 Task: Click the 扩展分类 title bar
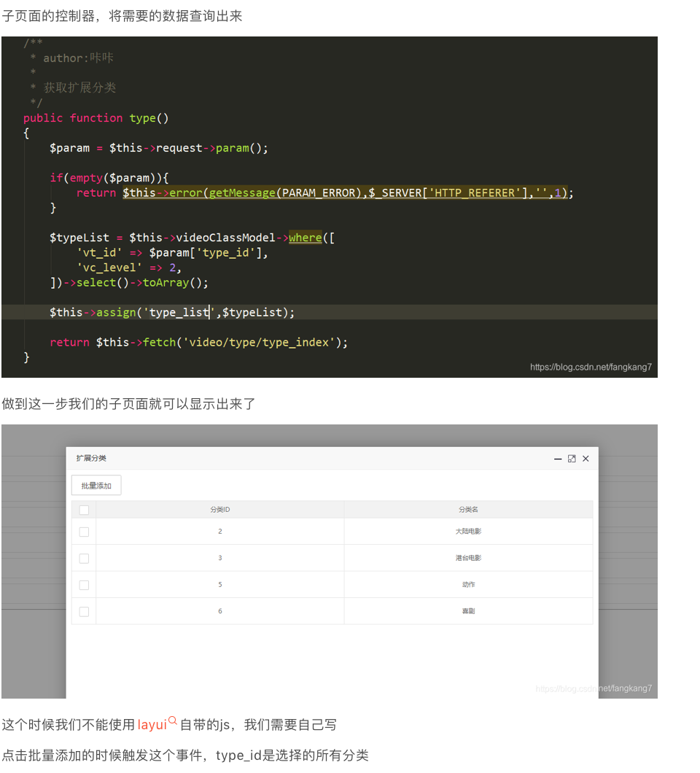pos(95,459)
